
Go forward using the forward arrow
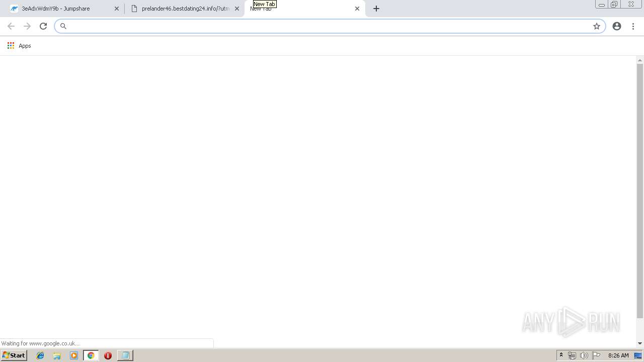(27, 26)
